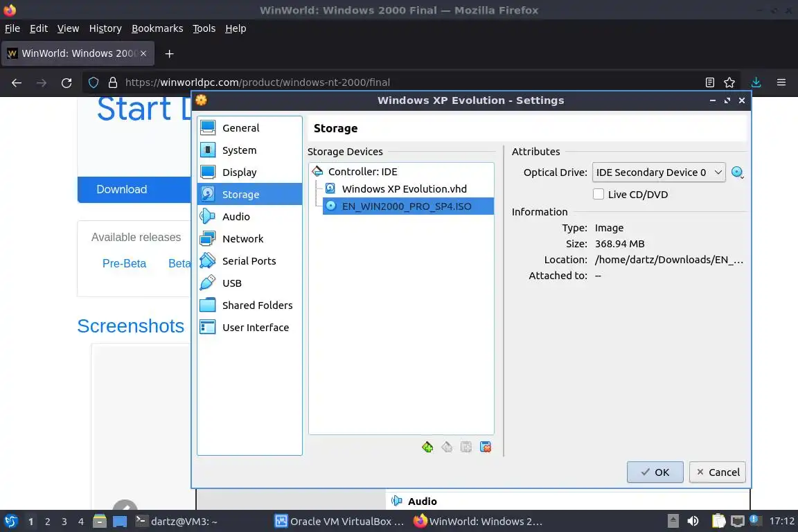This screenshot has height=532, width=798.
Task: Switch to the WinWorld Firefox taskbar entry
Action: (478, 522)
